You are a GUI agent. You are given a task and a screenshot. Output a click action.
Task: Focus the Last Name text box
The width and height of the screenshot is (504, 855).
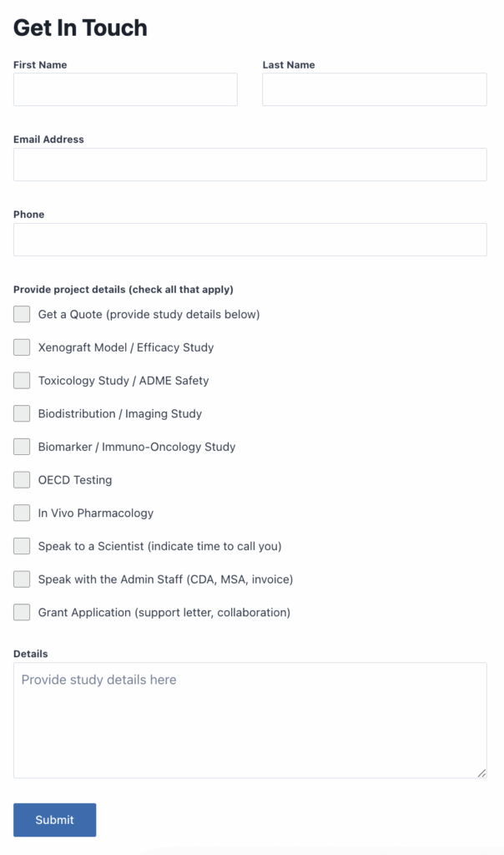374,89
